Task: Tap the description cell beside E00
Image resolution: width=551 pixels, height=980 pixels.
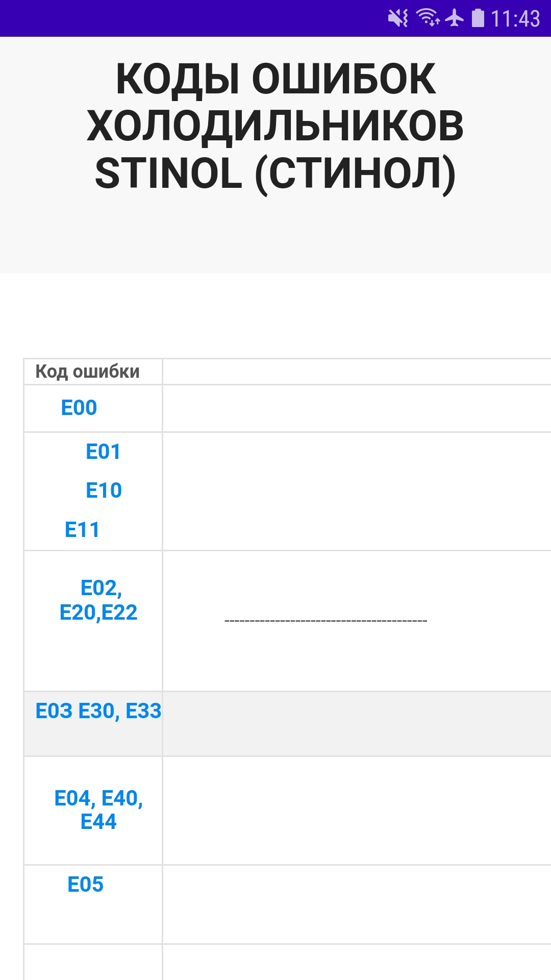Action: click(x=357, y=408)
